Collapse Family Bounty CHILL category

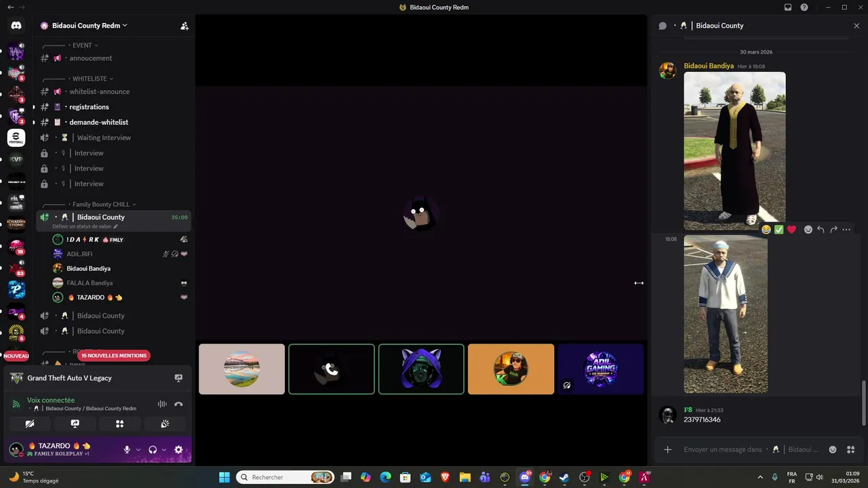(x=103, y=205)
